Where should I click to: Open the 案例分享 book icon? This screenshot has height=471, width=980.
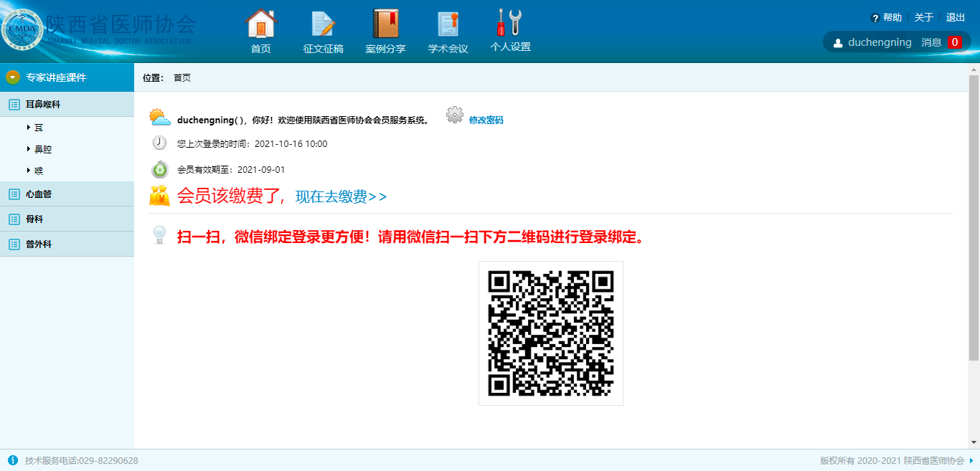pos(386,24)
